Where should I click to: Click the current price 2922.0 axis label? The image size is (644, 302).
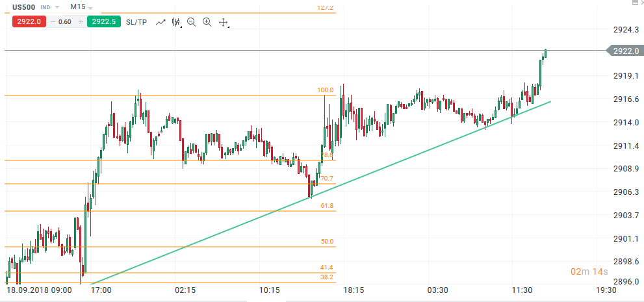623,51
